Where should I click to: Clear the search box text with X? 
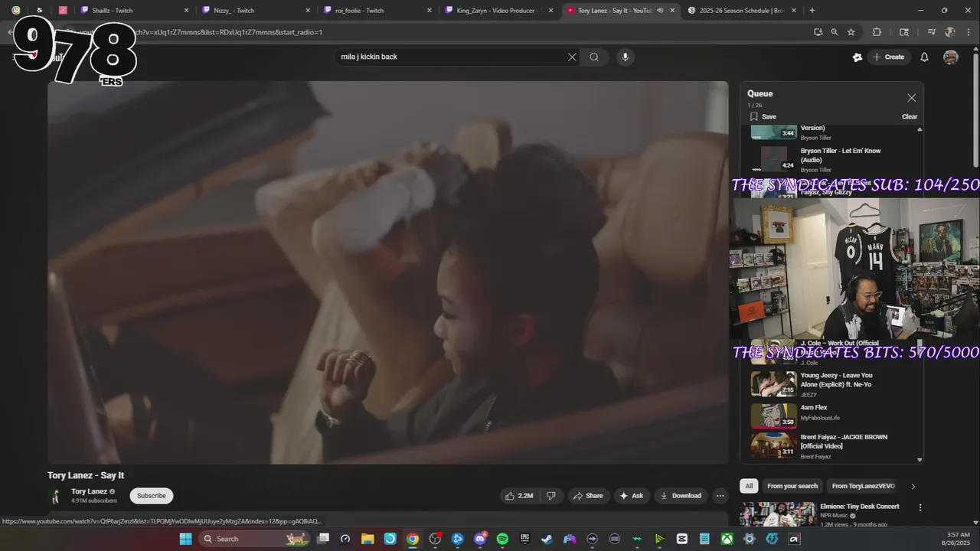pos(572,57)
